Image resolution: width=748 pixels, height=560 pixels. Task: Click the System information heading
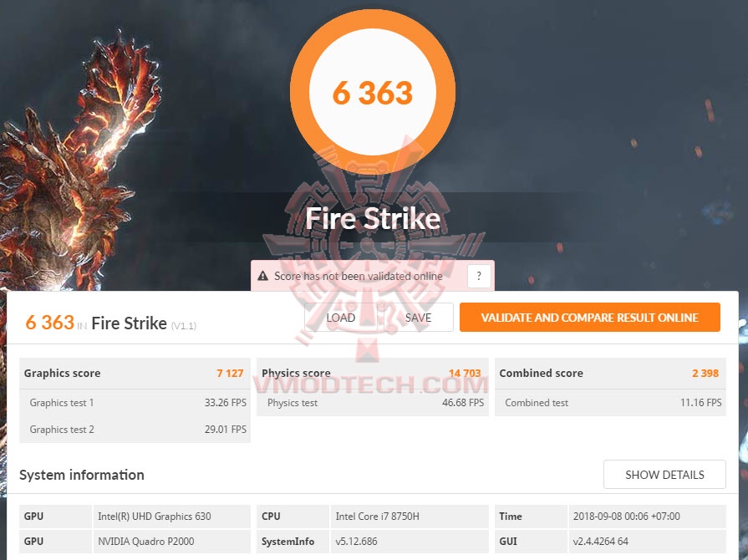(x=82, y=475)
